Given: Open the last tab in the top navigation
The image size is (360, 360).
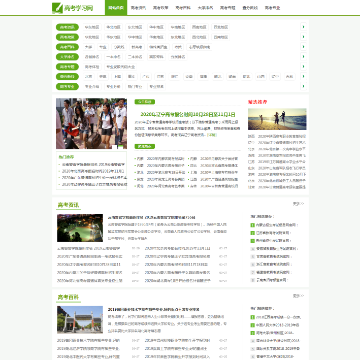Looking at the screenshot, I should click(x=272, y=8).
